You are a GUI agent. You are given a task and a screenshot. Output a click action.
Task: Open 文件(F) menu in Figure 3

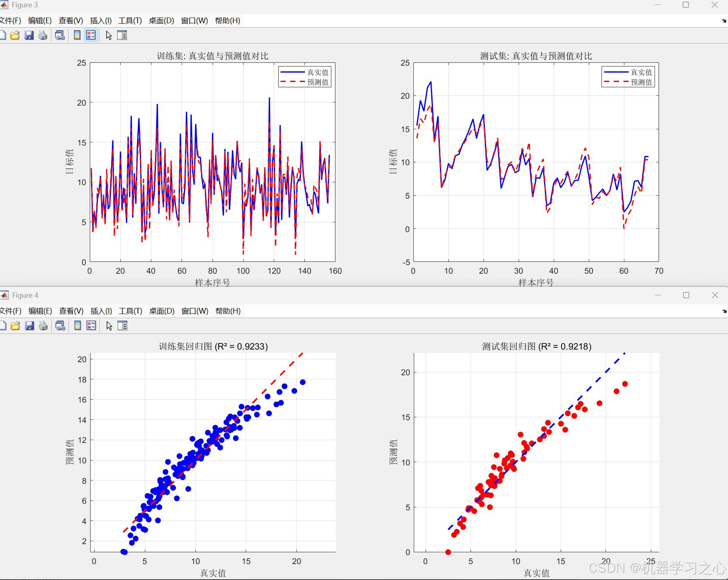[10, 21]
